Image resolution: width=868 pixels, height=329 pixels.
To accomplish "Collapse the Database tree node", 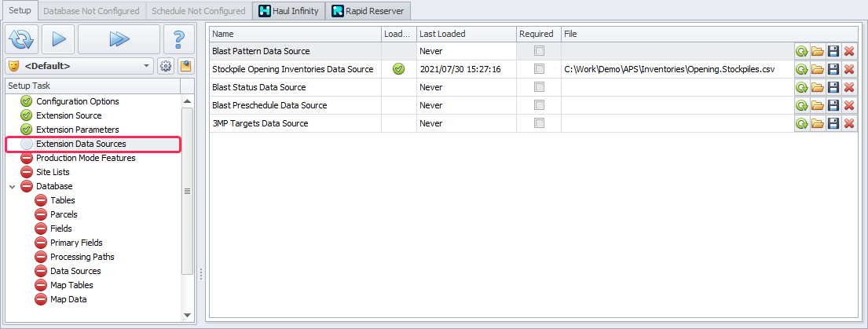I will [x=13, y=186].
